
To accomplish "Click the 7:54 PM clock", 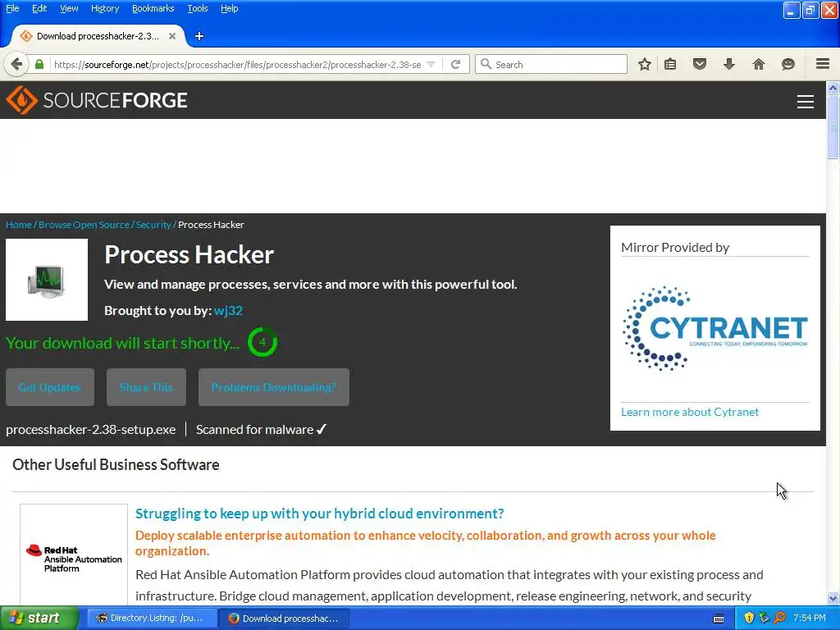I will pyautogui.click(x=809, y=618).
